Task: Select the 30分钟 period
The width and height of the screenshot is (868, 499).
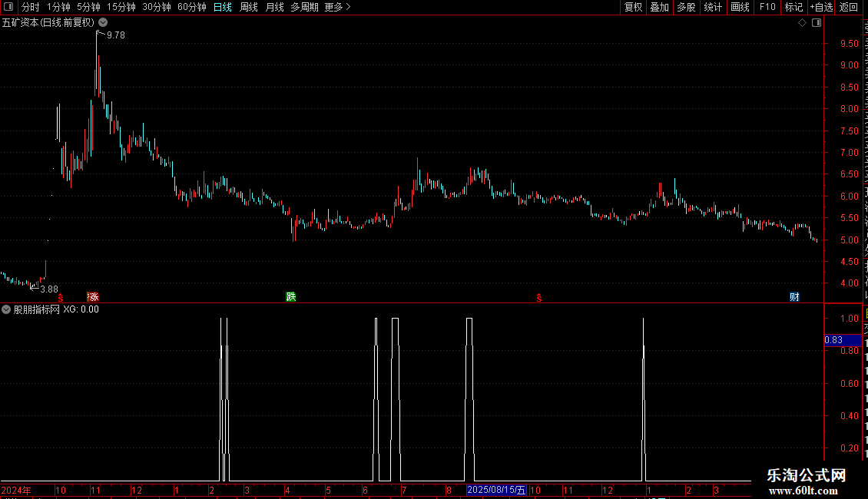Action: [x=157, y=7]
